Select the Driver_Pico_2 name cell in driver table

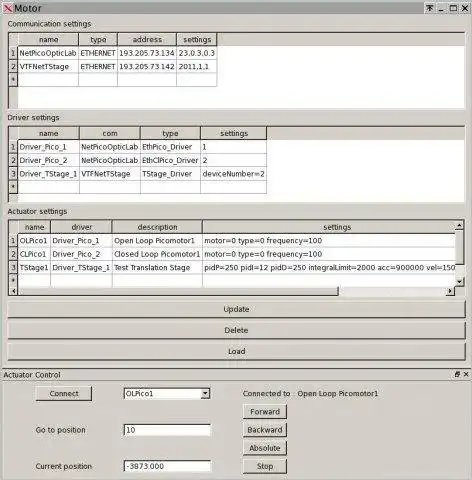49,160
